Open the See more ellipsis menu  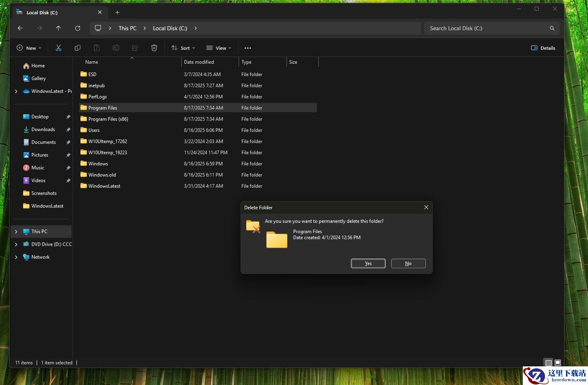pos(247,48)
